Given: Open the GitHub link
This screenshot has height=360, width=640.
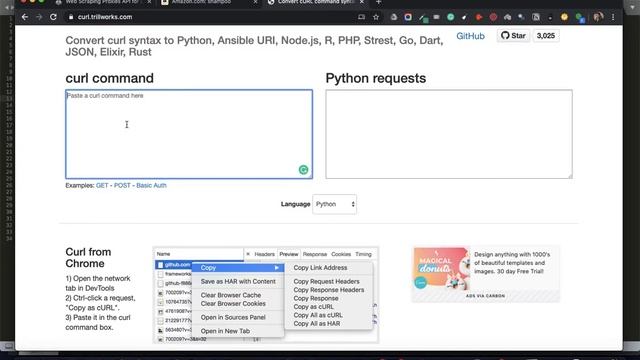Looking at the screenshot, I should pyautogui.click(x=470, y=36).
